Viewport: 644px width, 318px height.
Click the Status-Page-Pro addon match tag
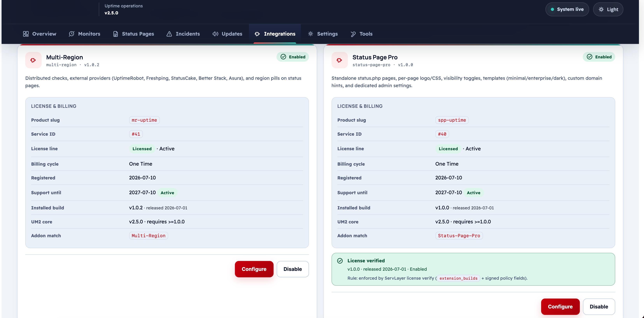coord(459,236)
